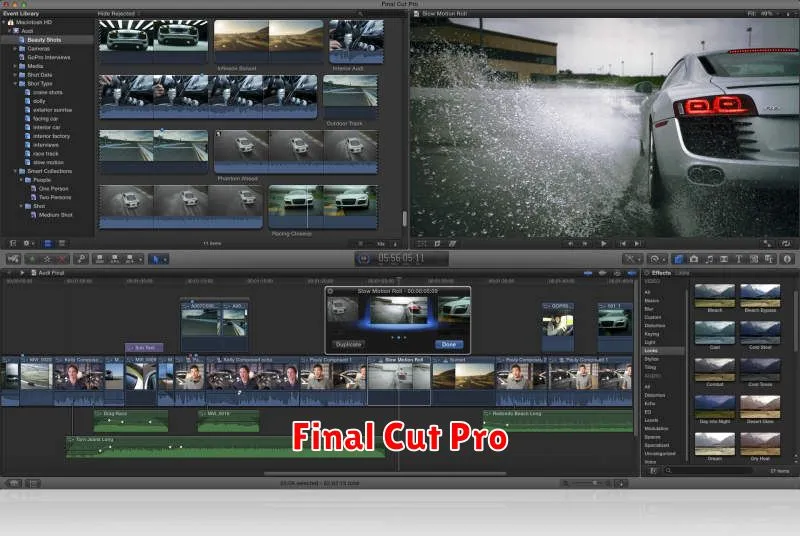Viewport: 800px width, 536px height.
Task: Open the enhancements magic wand menu
Action: [x=632, y=259]
